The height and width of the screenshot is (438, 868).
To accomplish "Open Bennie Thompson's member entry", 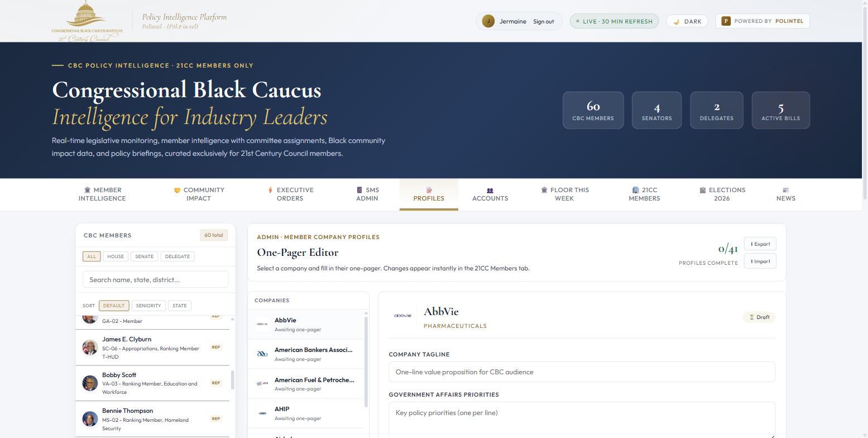I will point(152,419).
